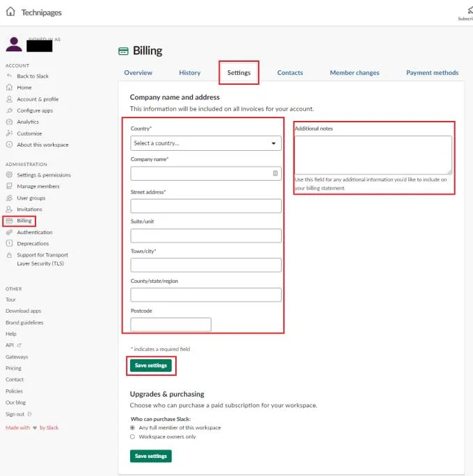This screenshot has height=476, width=473.
Task: Click the Billing heading card icon
Action: click(123, 51)
